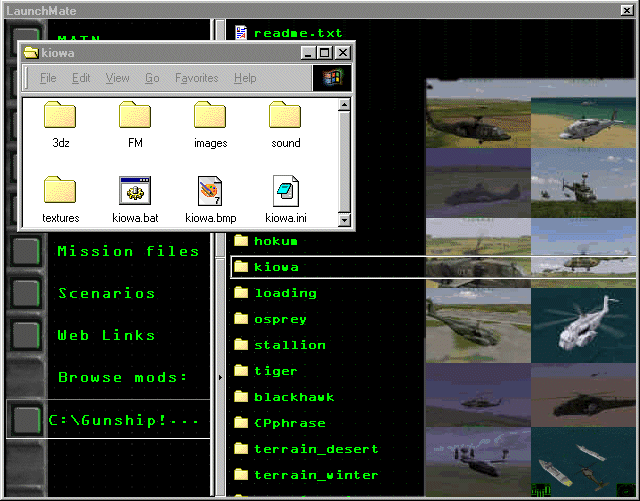Click the CPphrase folder icon
The height and width of the screenshot is (501, 640).
pyautogui.click(x=241, y=423)
